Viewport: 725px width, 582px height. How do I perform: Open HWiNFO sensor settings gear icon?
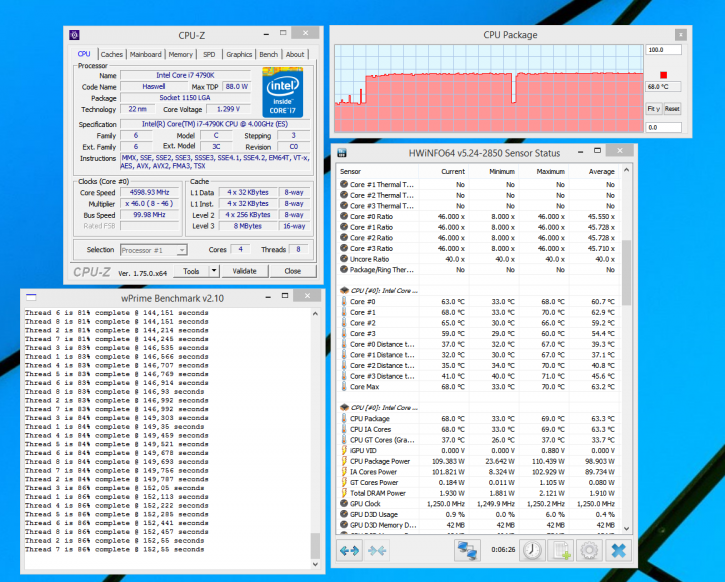tap(589, 550)
